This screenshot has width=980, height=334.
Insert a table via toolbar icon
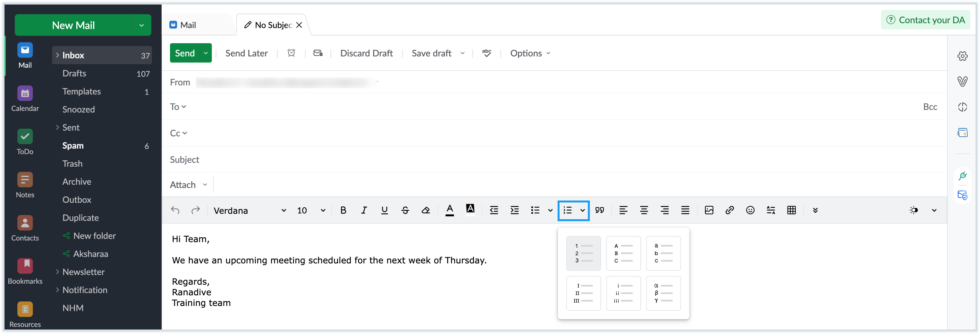tap(791, 210)
